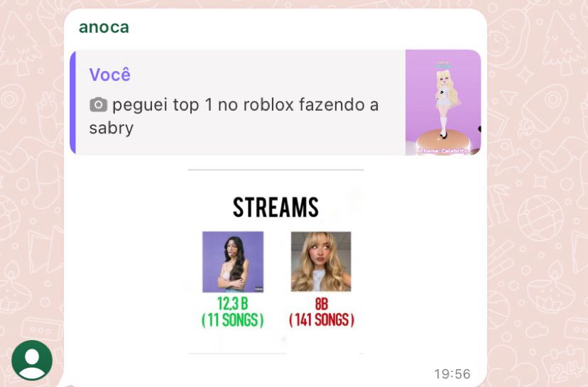Open quoted Roblox thumbnail with blonde avatar
588x387 pixels.
(443, 102)
